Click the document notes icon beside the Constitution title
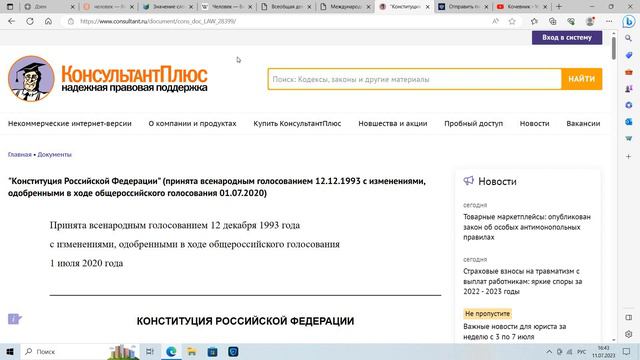 [15, 318]
